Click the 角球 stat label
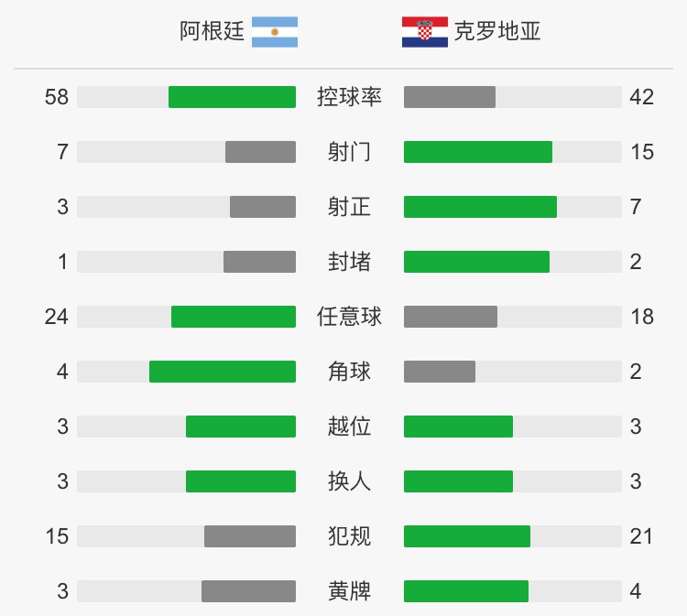The image size is (687, 616). click(x=350, y=372)
